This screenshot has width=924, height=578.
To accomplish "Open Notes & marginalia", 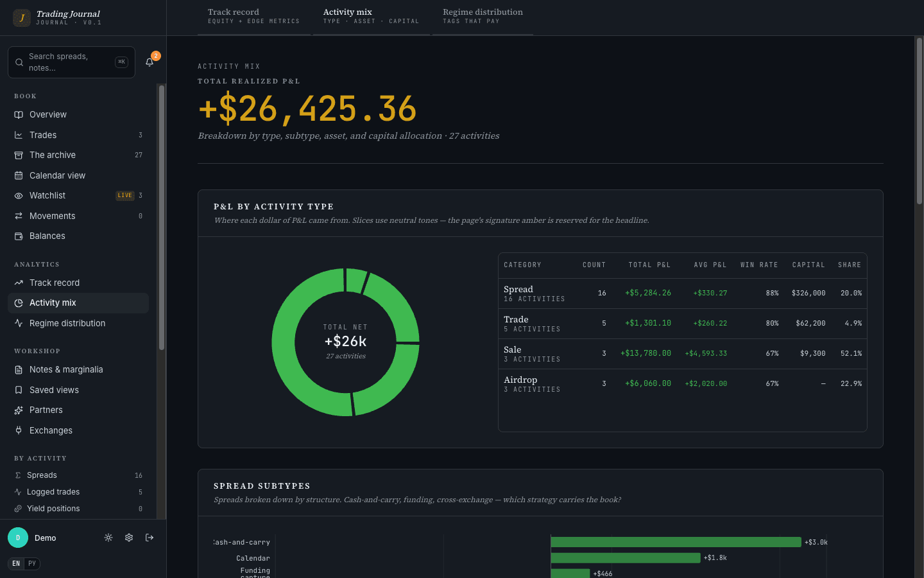I will [78, 369].
